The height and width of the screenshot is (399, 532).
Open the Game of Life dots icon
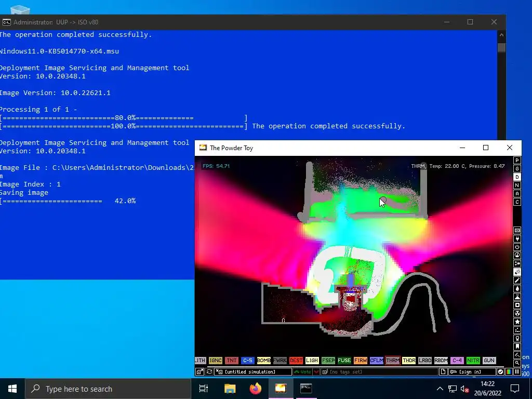[x=517, y=330]
